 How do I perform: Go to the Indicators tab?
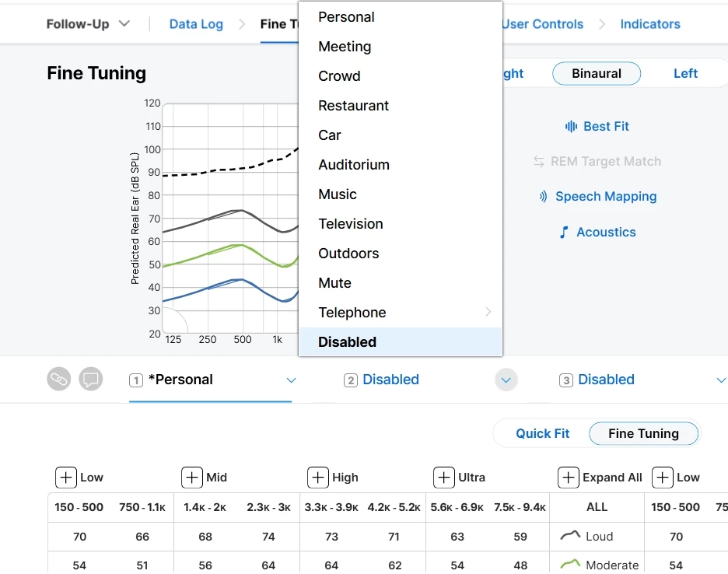pos(649,24)
